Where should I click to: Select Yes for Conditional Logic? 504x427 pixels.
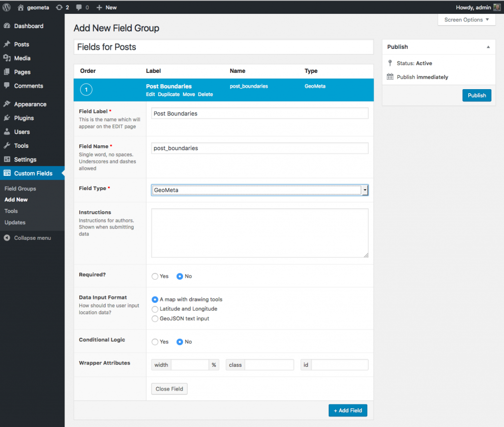coord(155,342)
